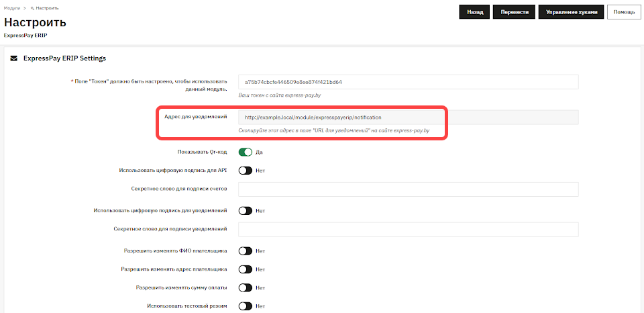Enable Использовать тестовый режим switch

(x=246, y=306)
